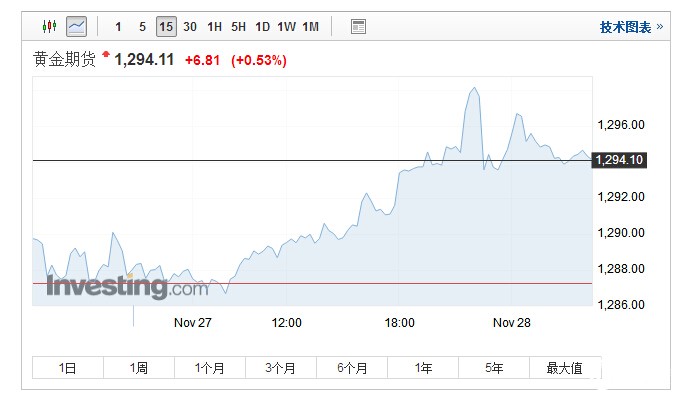The width and height of the screenshot is (682, 402).
Task: Switch to candlestick chart type
Action: click(51, 27)
